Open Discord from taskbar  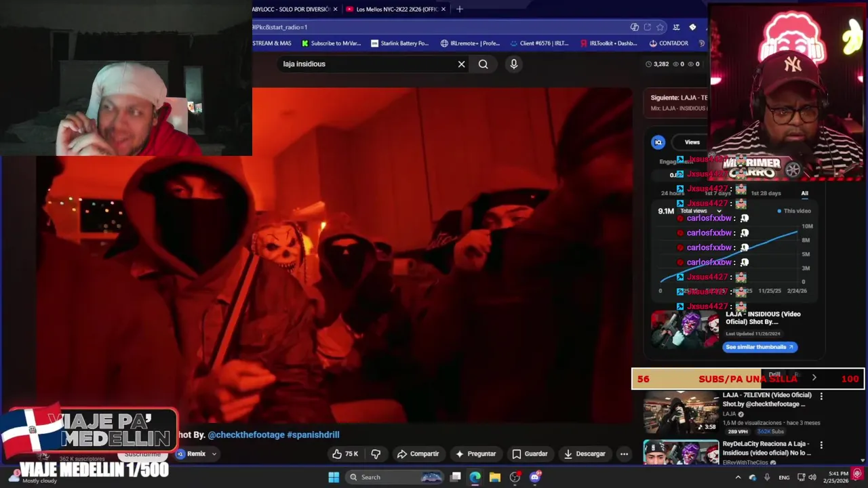tap(534, 477)
